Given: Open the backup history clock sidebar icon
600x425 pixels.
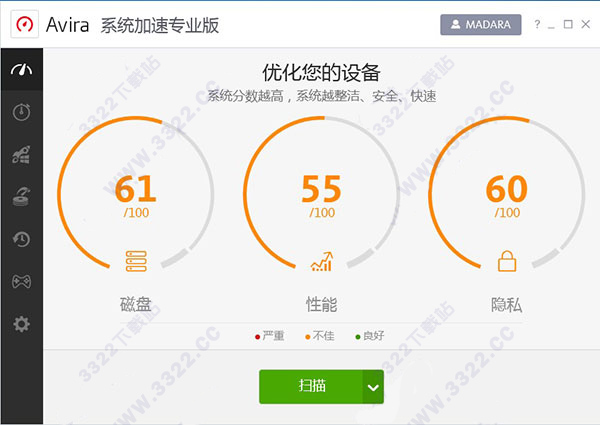Looking at the screenshot, I should 21,239.
